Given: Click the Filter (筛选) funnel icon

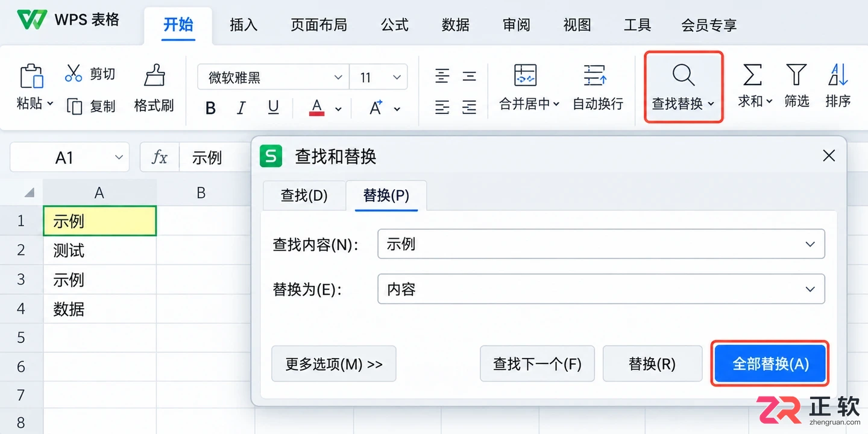Looking at the screenshot, I should click(796, 75).
